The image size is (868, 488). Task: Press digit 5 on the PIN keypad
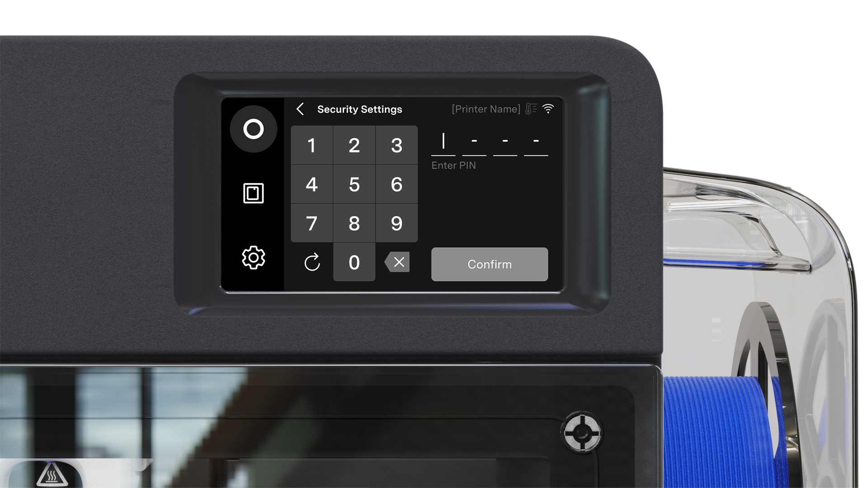click(353, 184)
